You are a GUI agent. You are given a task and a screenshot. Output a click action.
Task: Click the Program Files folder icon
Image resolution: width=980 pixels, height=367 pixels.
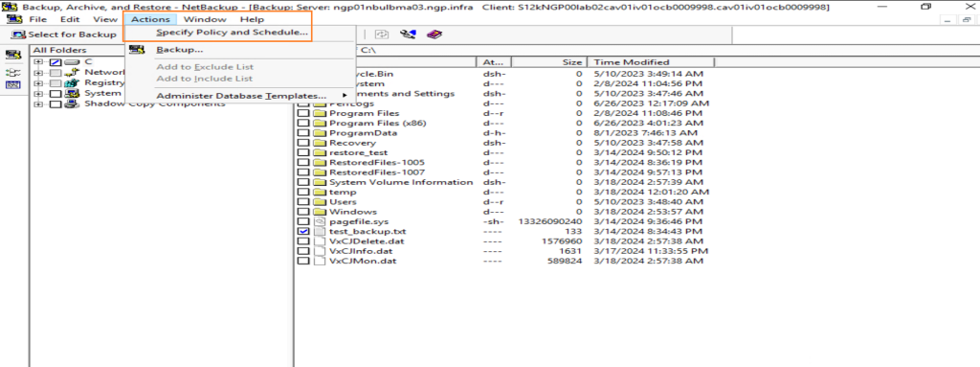pos(320,113)
